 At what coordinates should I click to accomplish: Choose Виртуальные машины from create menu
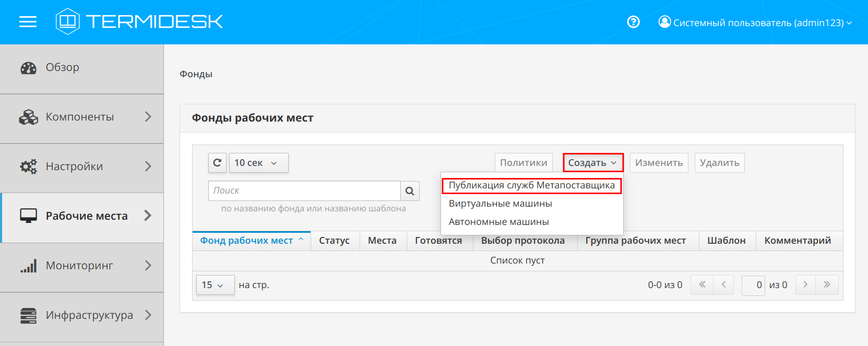coord(500,204)
